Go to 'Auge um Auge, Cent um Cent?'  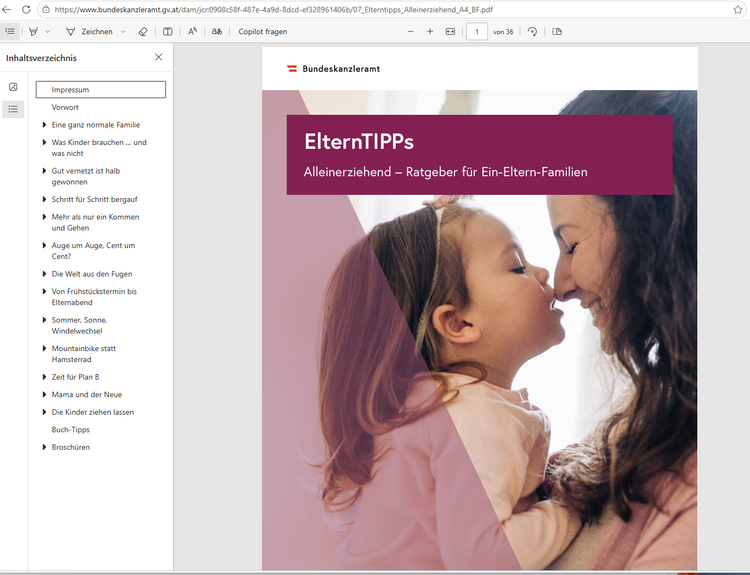pyautogui.click(x=93, y=251)
